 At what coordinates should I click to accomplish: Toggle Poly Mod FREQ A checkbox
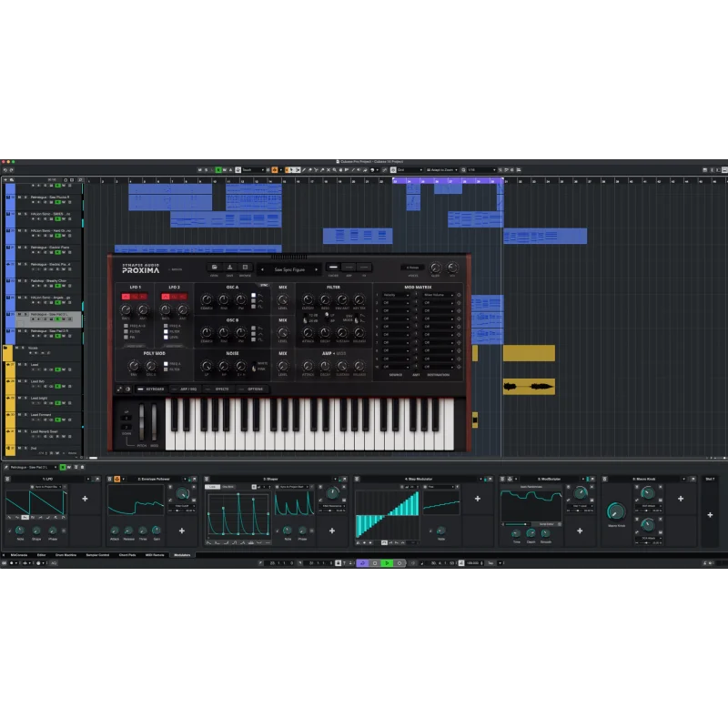click(166, 363)
